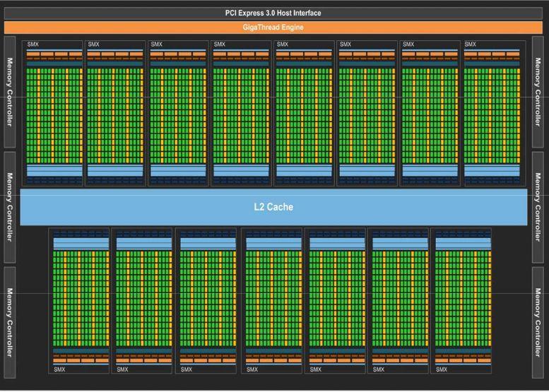Select the lower-left Memory Controller block

[x=9, y=322]
